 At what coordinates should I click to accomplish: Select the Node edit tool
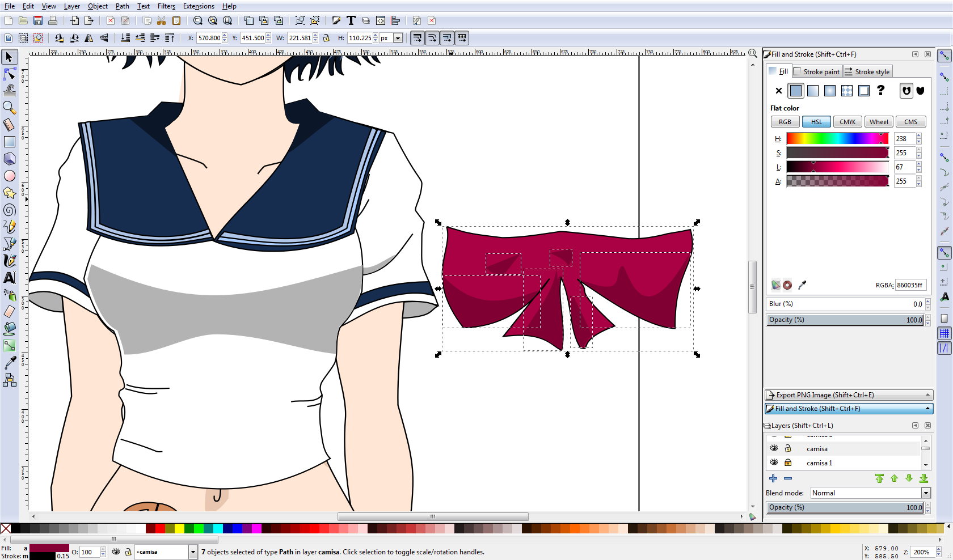coord(10,74)
